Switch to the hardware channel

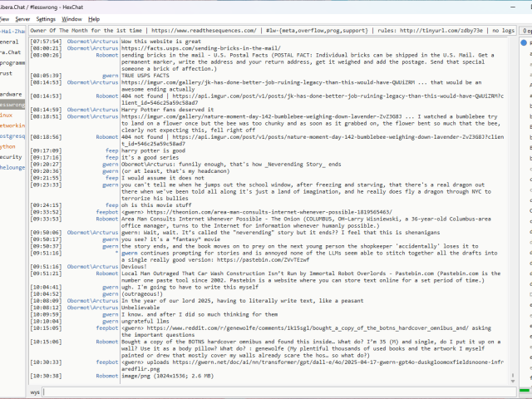tap(11, 95)
